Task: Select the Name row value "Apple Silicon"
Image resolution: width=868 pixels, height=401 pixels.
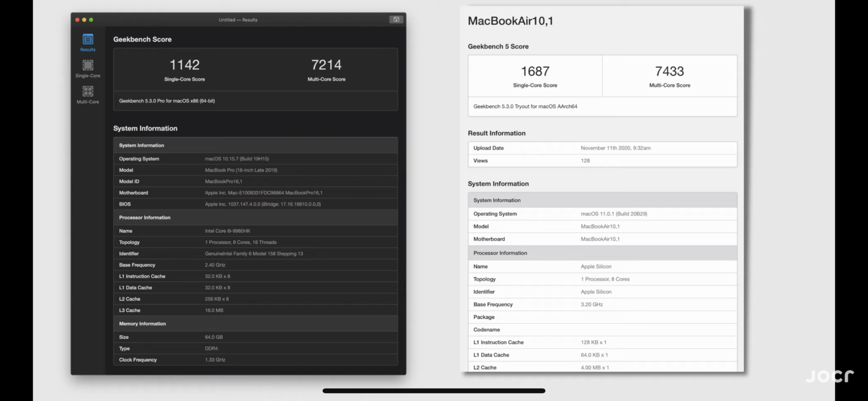Action: pyautogui.click(x=596, y=267)
